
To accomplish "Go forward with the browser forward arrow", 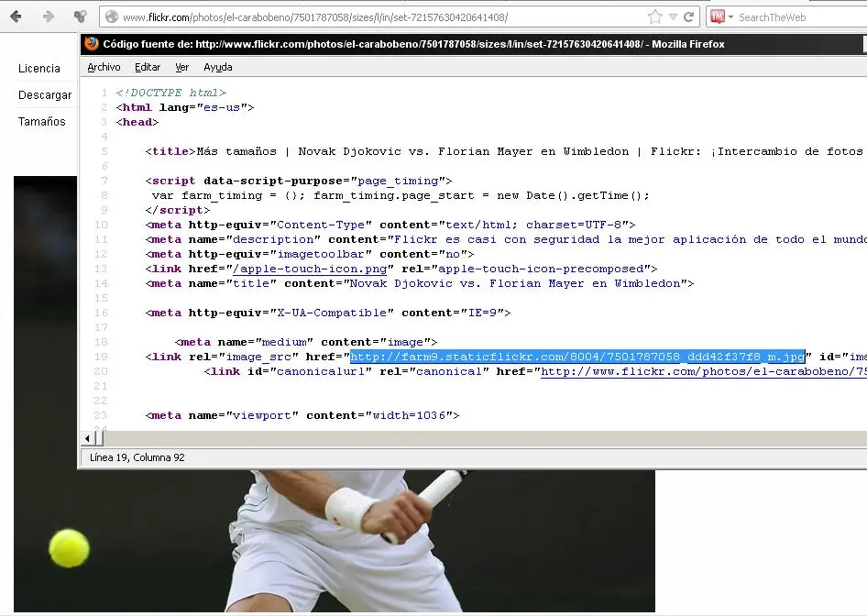I will click(x=48, y=16).
